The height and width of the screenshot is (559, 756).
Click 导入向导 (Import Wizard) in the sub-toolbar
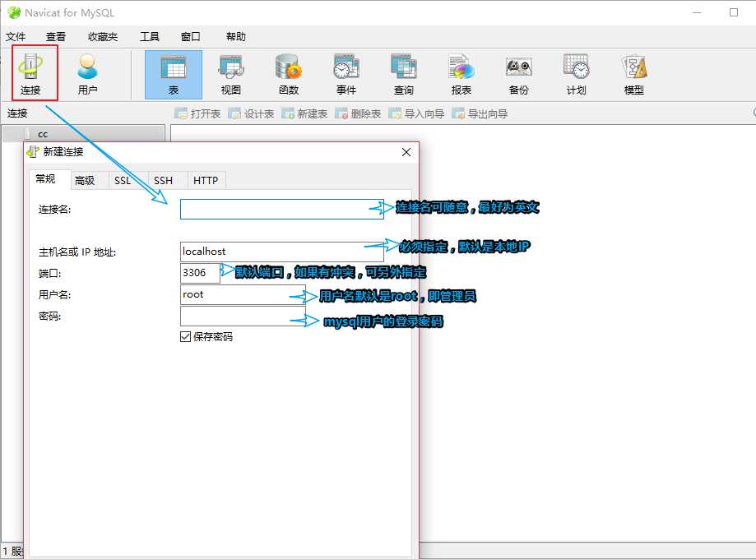(417, 113)
